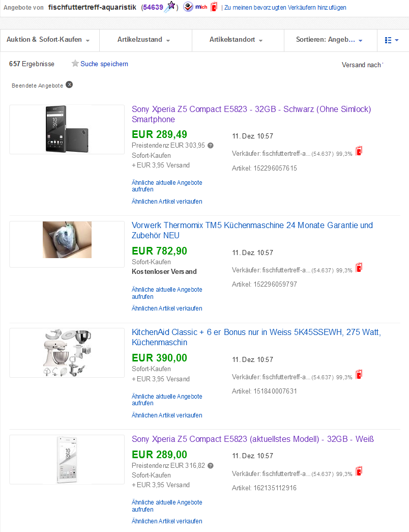This screenshot has width=409, height=532.
Task: Expand Auktion & Sofort-Kaufen dropdown
Action: pos(48,40)
